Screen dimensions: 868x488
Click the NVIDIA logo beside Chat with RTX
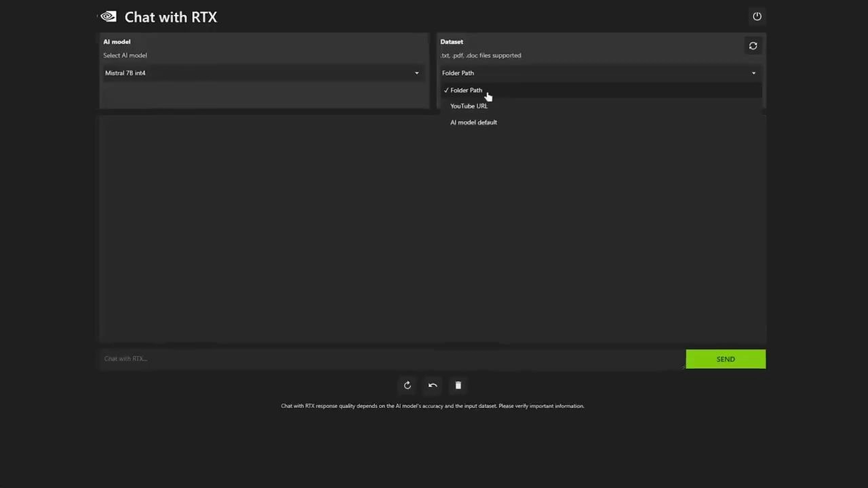coord(108,17)
